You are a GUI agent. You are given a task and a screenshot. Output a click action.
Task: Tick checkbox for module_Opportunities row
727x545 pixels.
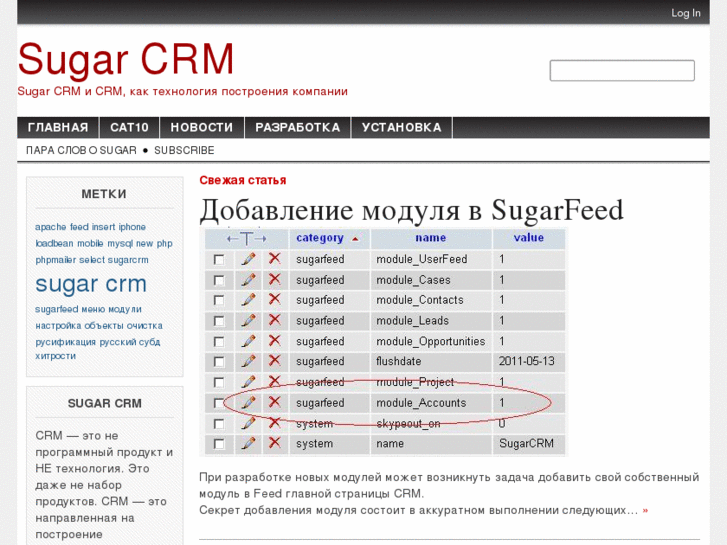point(219,342)
